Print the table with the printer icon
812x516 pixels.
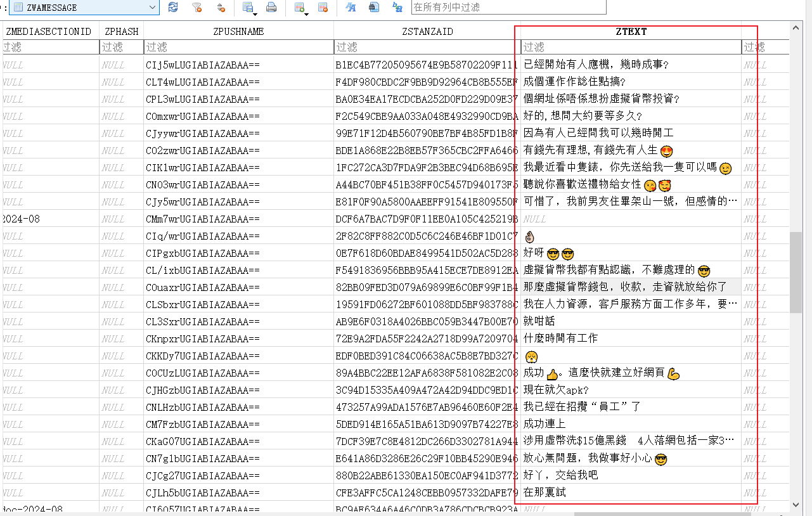271,8
